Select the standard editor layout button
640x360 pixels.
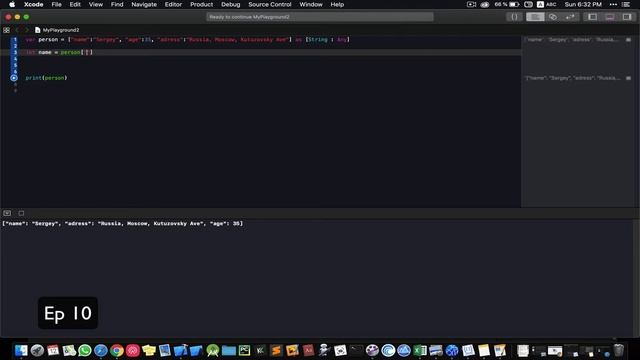(535, 17)
